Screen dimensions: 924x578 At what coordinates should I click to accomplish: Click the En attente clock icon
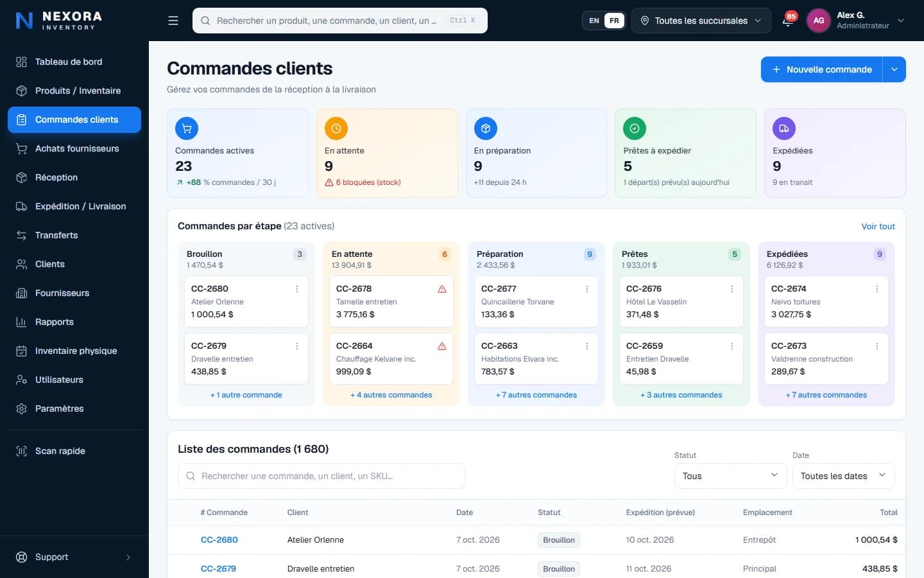coord(336,128)
